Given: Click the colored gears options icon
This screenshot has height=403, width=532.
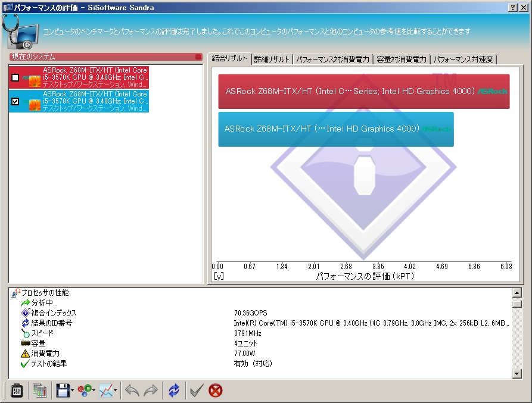Looking at the screenshot, I should tap(84, 391).
